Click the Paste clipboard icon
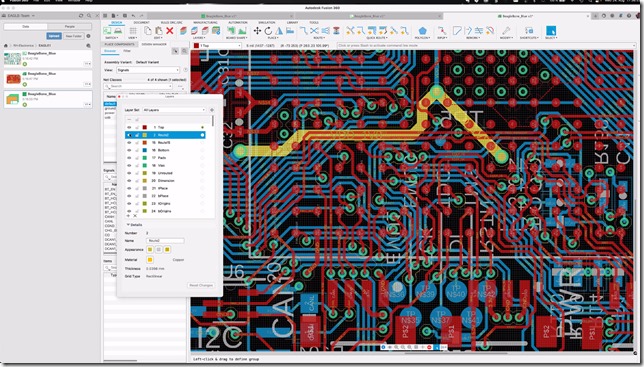 [159, 31]
